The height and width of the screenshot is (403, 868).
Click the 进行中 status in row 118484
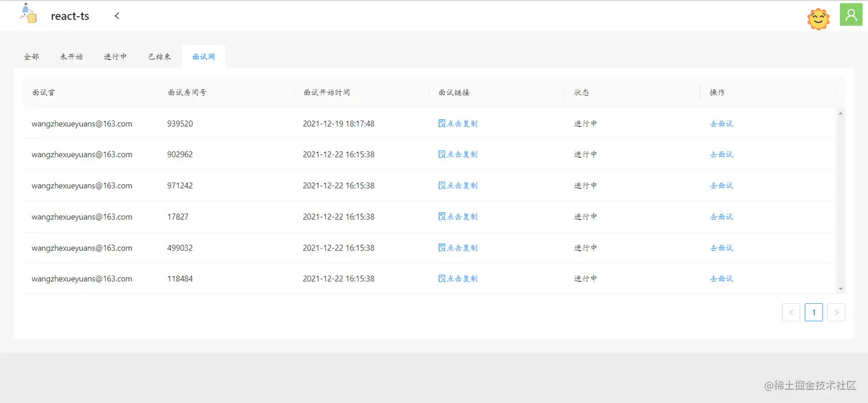pyautogui.click(x=586, y=278)
